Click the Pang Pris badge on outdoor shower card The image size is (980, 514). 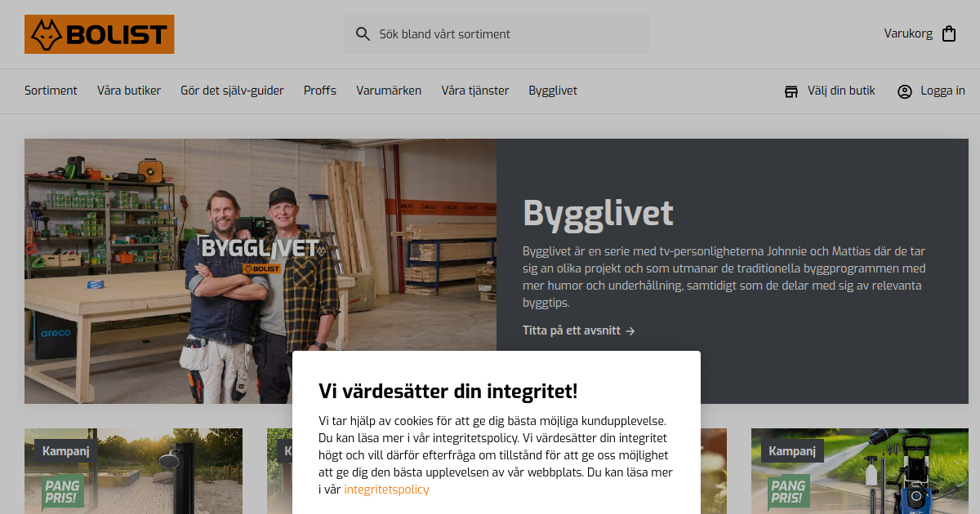point(63,491)
